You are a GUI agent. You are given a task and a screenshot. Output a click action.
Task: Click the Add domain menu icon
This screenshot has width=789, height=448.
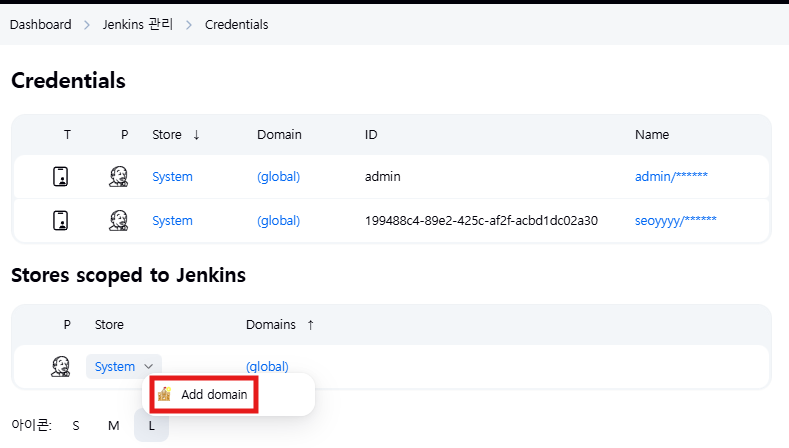tap(165, 394)
